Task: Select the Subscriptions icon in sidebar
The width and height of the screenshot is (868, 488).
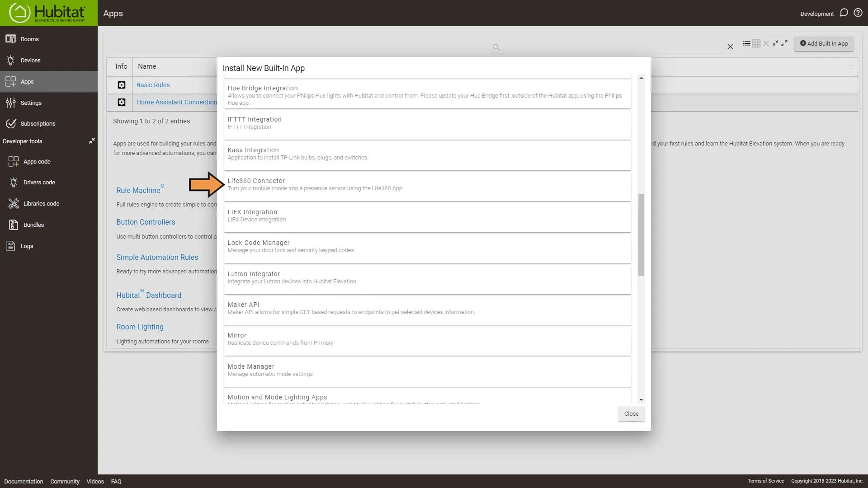Action: coord(11,123)
